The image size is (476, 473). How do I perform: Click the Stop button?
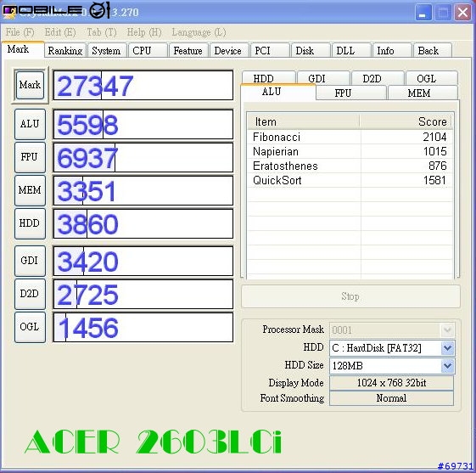point(350,296)
